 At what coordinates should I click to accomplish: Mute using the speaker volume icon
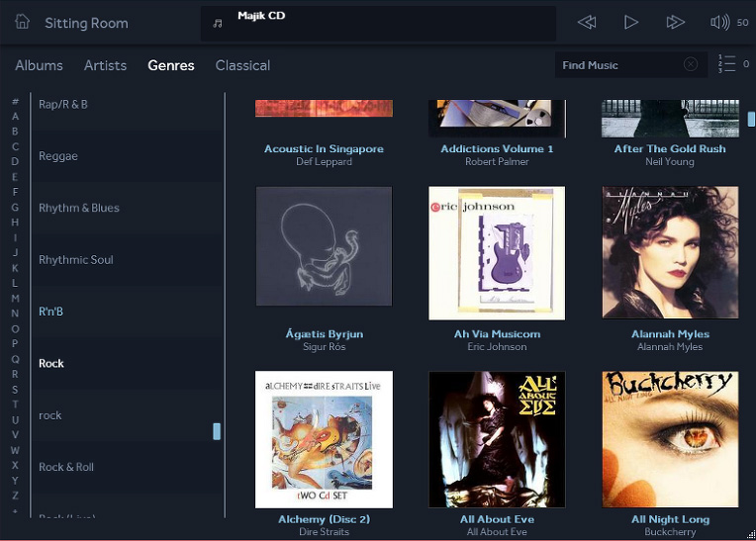pyautogui.click(x=719, y=22)
